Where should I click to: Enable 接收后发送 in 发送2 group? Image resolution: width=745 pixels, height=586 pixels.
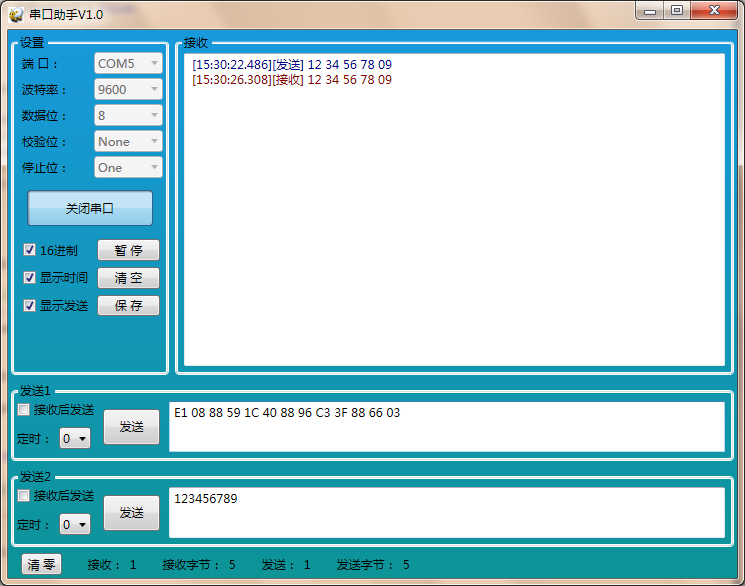pos(23,496)
